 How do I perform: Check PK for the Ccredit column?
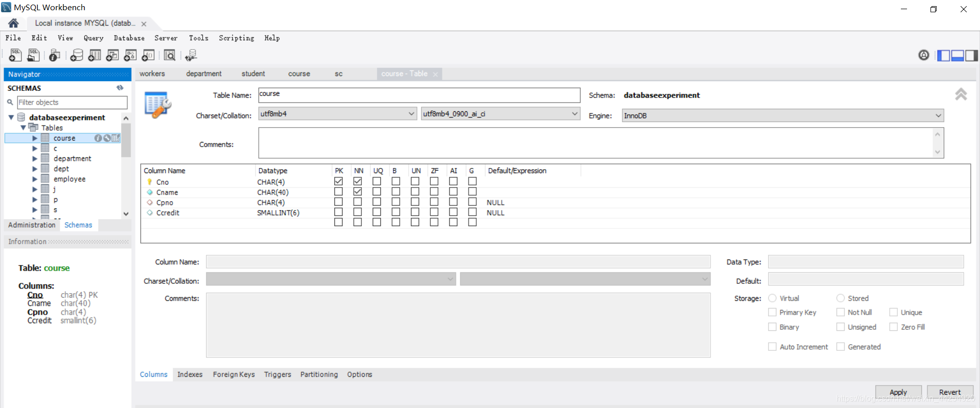click(338, 212)
